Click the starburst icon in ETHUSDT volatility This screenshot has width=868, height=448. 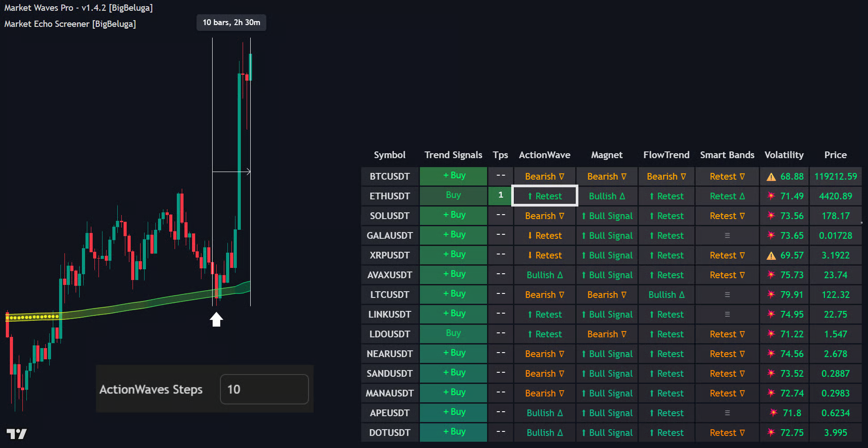pyautogui.click(x=771, y=196)
